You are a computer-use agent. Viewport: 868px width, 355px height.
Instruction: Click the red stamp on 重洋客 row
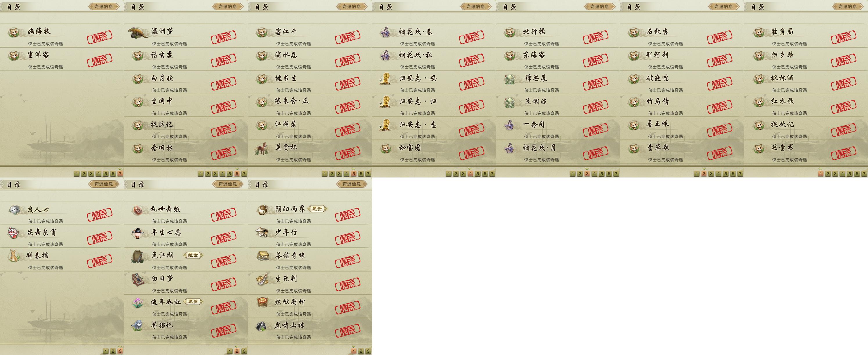coord(99,59)
